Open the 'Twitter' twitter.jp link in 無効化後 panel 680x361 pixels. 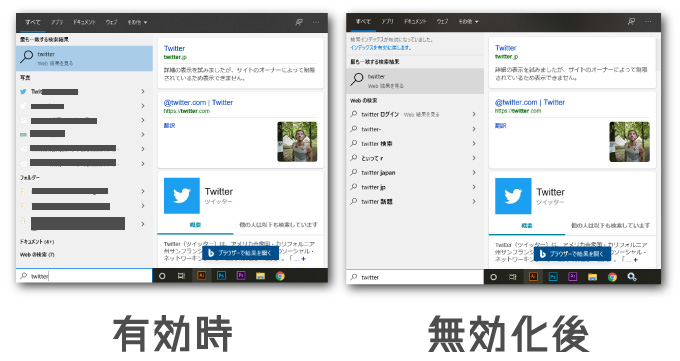pos(506,48)
